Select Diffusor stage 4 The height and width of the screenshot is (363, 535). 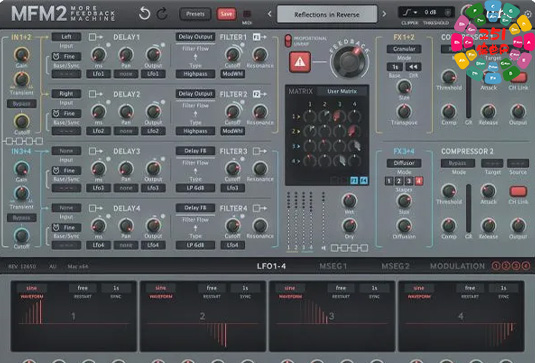coord(419,181)
